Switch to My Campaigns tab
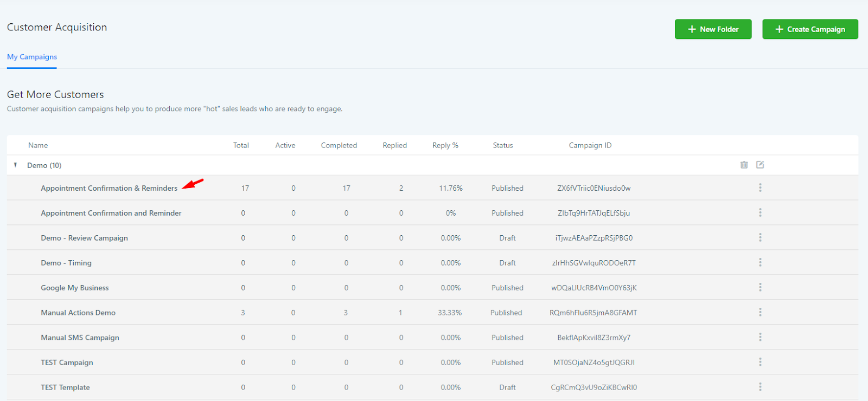Image resolution: width=868 pixels, height=401 pixels. (32, 57)
